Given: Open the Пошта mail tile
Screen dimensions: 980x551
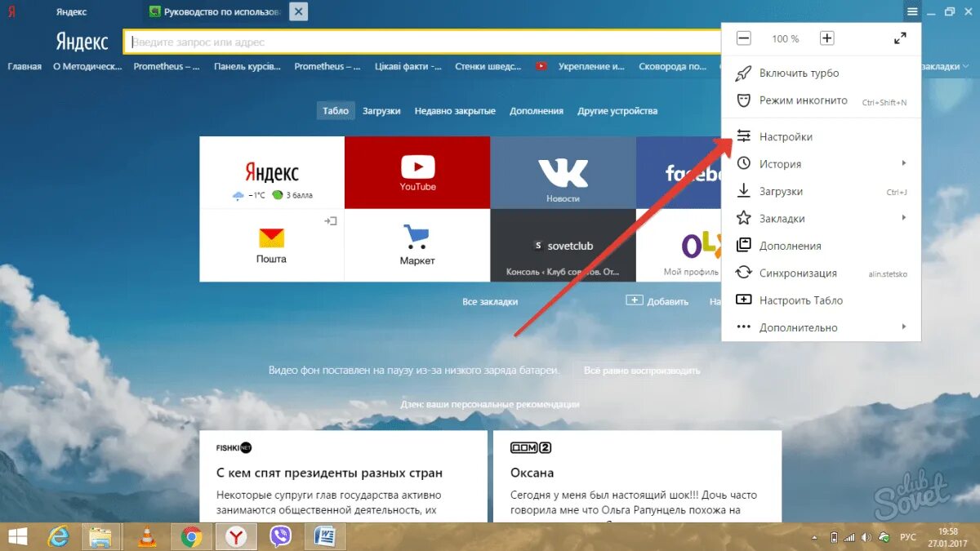Looking at the screenshot, I should (272, 246).
